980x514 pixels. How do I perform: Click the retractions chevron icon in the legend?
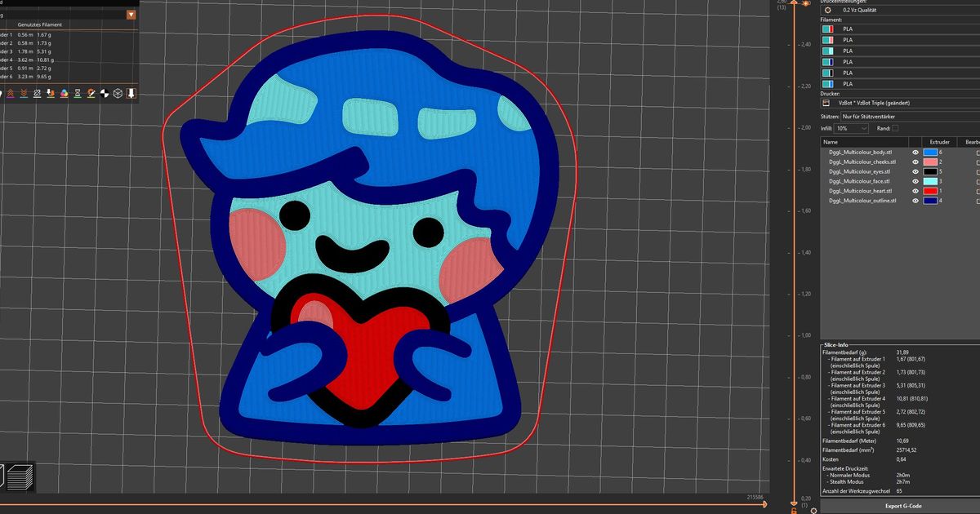(11, 93)
